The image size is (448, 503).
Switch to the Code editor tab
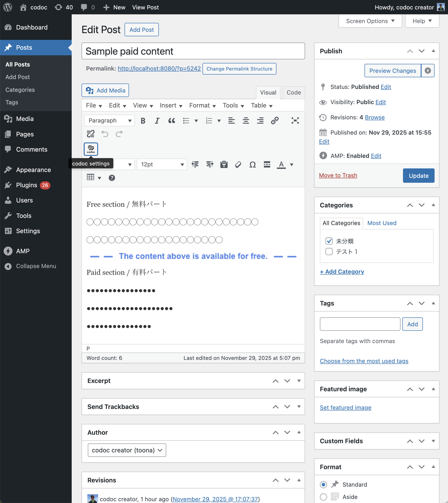[293, 92]
